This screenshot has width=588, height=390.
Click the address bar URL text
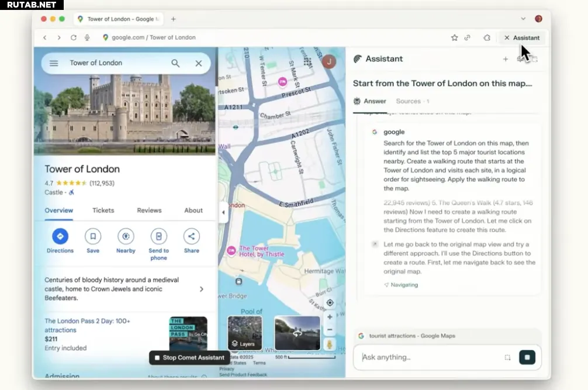click(153, 37)
